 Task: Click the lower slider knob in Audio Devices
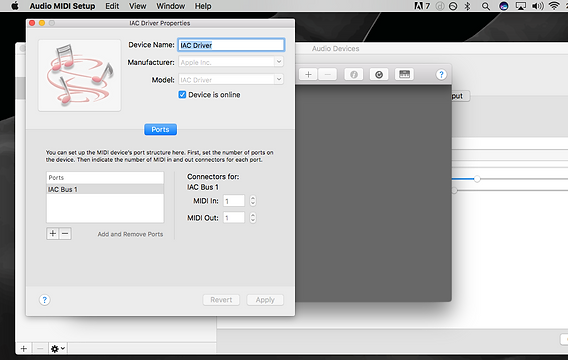pos(454,190)
